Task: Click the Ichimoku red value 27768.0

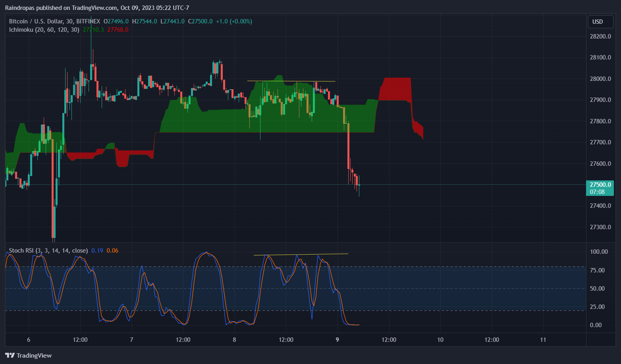Action: (118, 30)
